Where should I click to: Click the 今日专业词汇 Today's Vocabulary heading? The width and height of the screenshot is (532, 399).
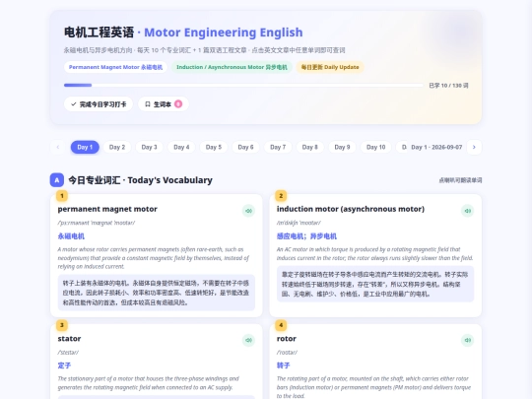(x=141, y=180)
